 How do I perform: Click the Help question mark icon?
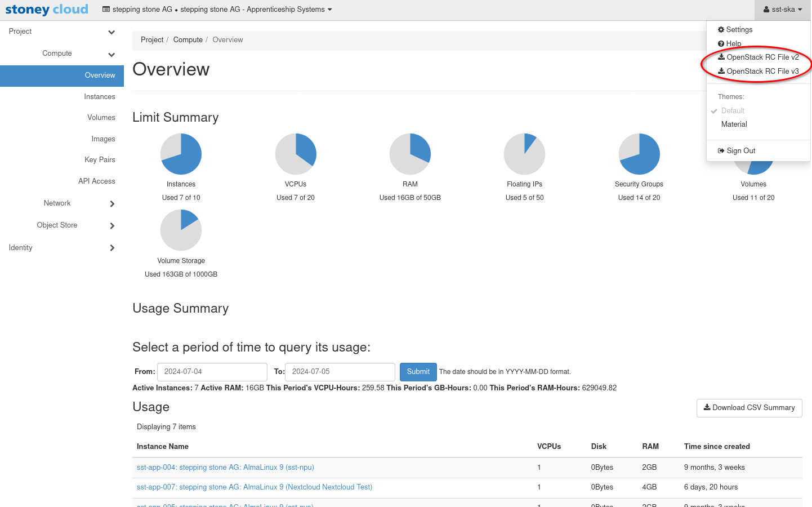point(721,44)
